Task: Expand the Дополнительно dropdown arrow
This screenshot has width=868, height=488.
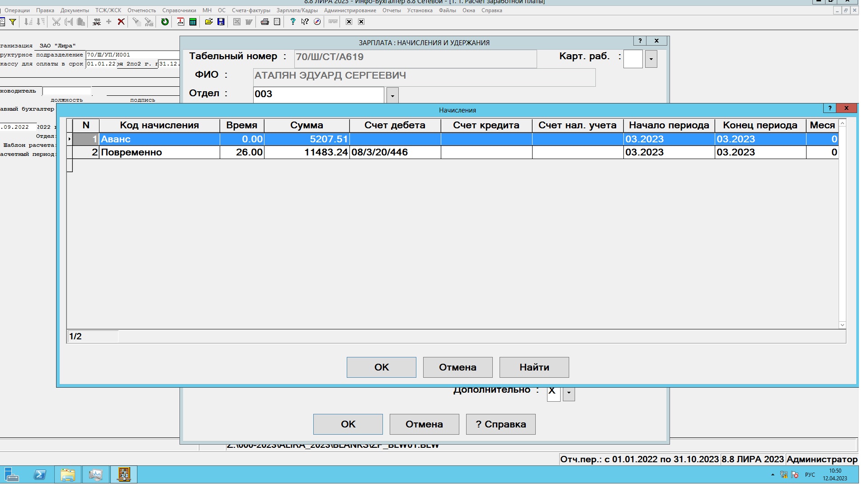Action: (x=569, y=394)
